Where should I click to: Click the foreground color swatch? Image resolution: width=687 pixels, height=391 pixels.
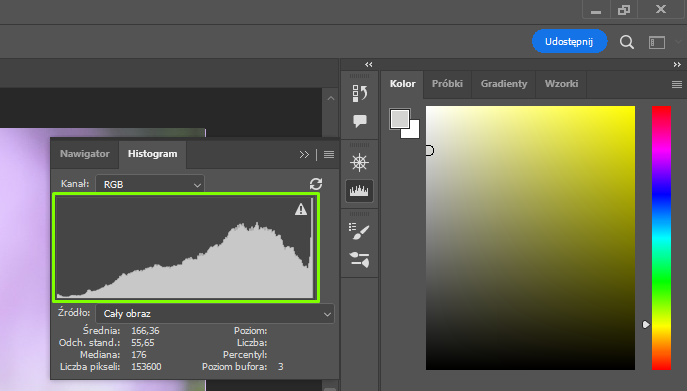[x=400, y=119]
